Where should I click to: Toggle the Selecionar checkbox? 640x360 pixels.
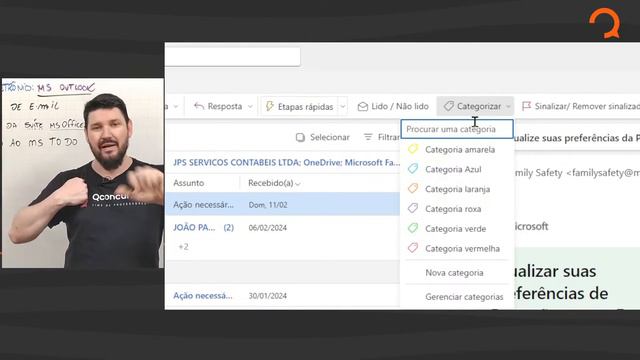(300, 138)
